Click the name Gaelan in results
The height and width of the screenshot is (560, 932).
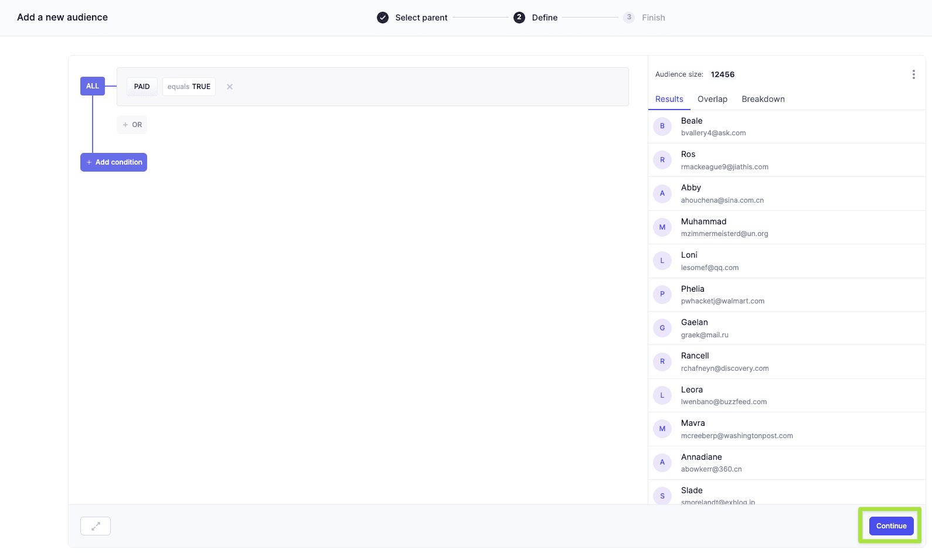coord(695,322)
